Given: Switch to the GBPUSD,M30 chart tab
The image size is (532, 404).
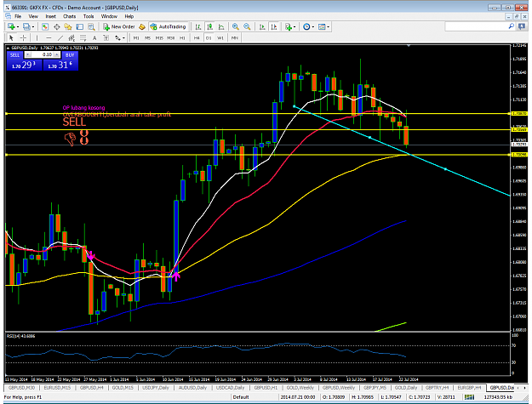Looking at the screenshot, I should click(21, 388).
